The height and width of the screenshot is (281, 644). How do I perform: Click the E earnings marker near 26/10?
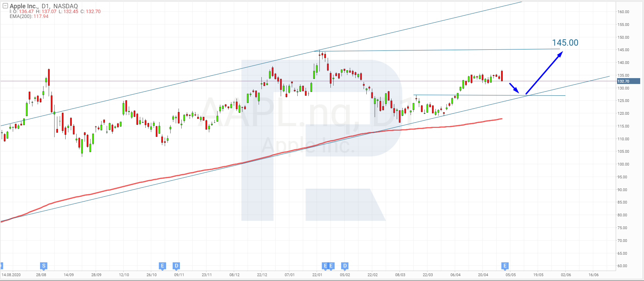[162, 266]
